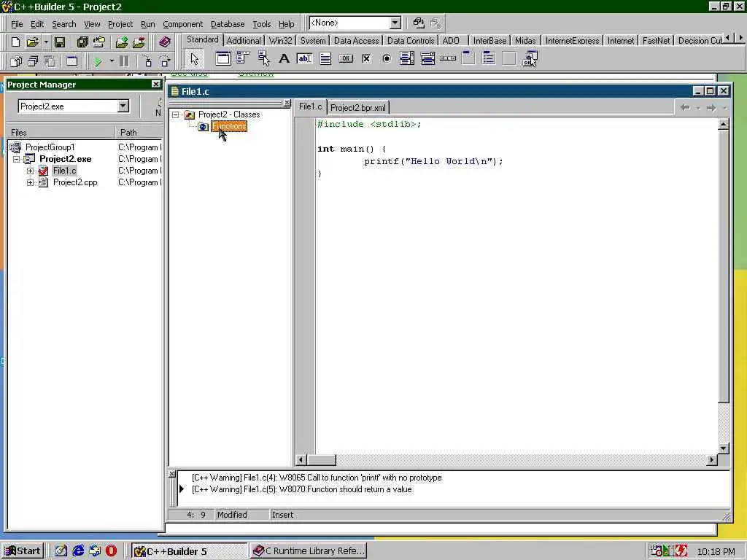Viewport: 747px width, 560px height.
Task: Click the View Unit toolbar icon
Action: point(16,61)
